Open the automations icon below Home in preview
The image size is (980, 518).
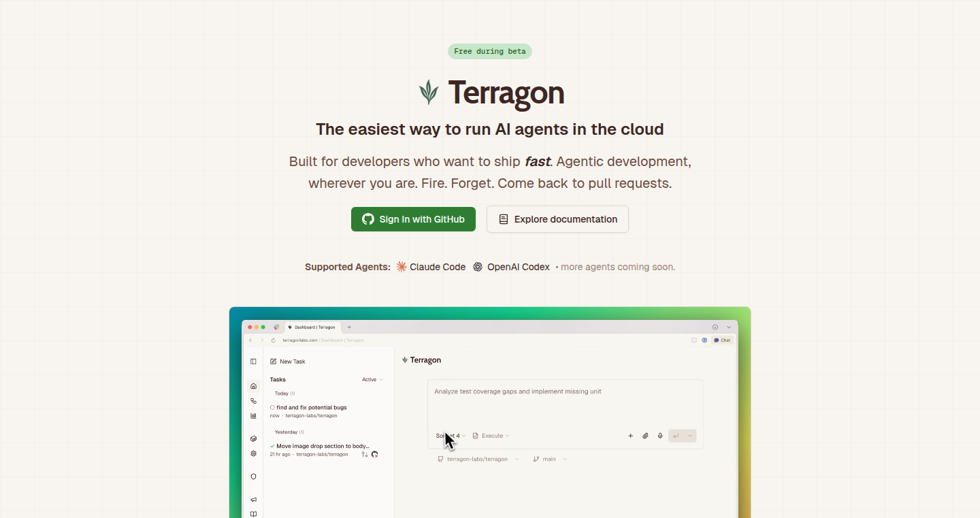pyautogui.click(x=253, y=401)
